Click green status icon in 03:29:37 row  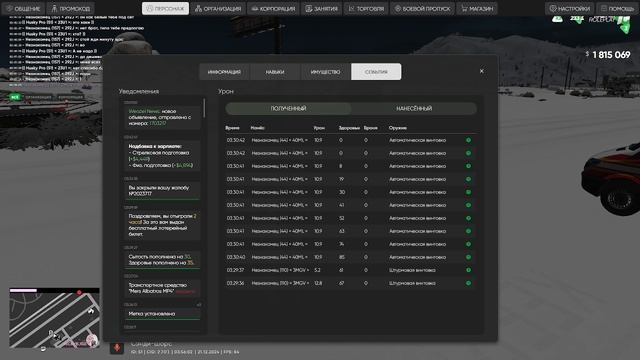469,270
